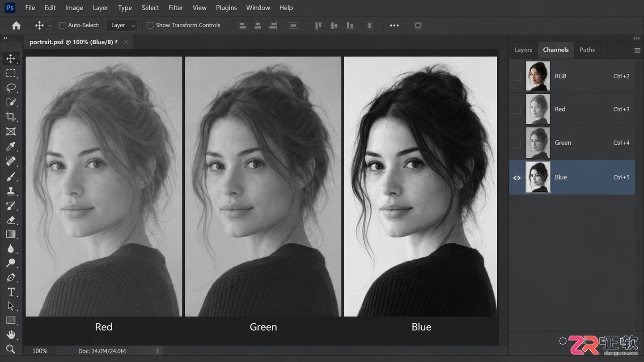
Task: Click the Blue channel thumbnail
Action: click(538, 177)
